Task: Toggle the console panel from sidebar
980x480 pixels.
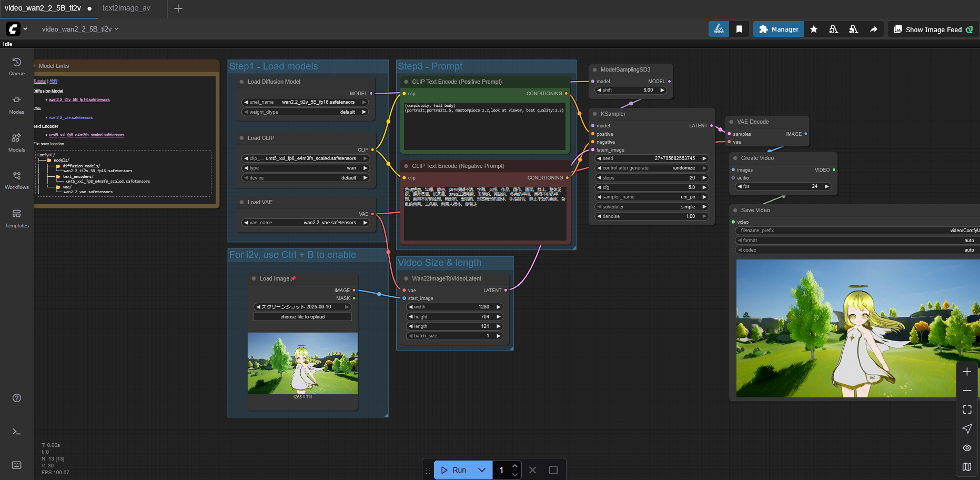Action: [16, 432]
